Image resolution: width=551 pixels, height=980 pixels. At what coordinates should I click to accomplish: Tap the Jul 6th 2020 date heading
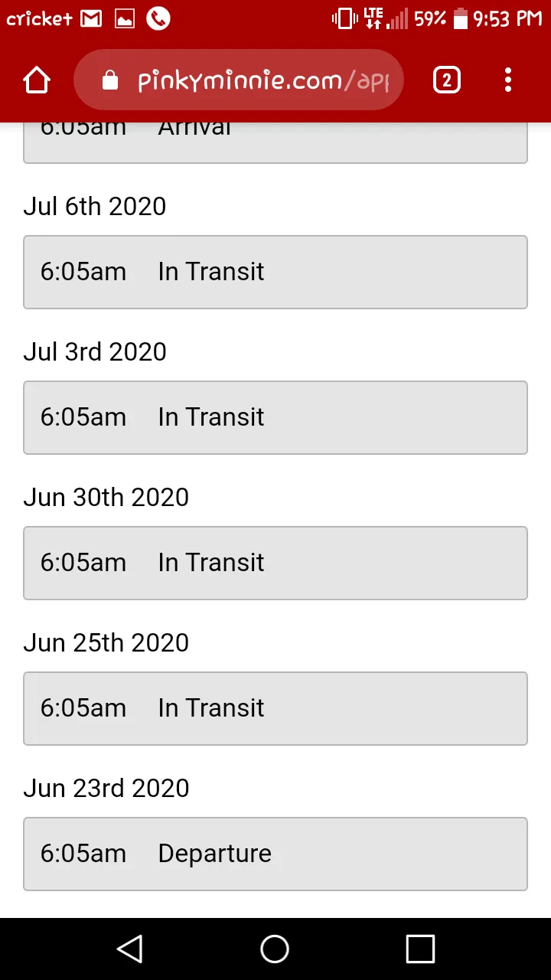[95, 206]
